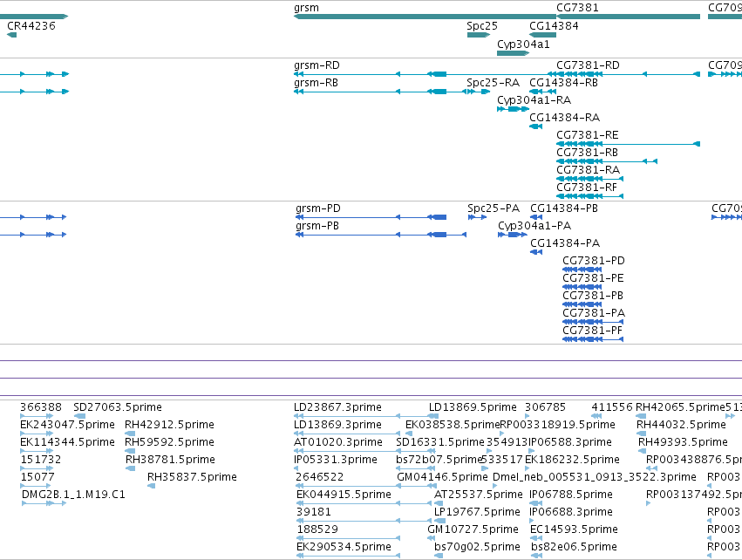742x560 pixels.
Task: Click EST feature 366388
Action: pos(37,416)
